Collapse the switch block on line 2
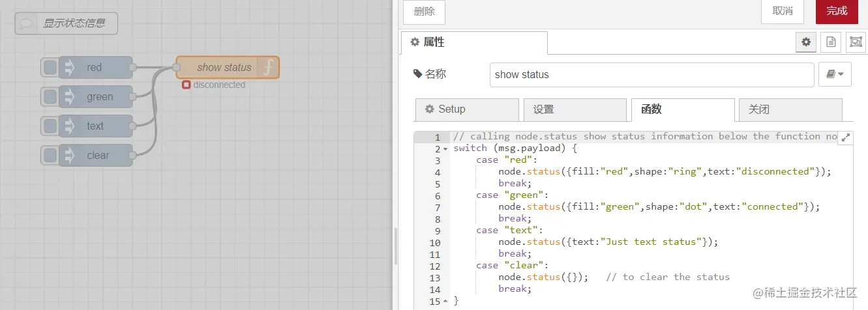 point(446,148)
